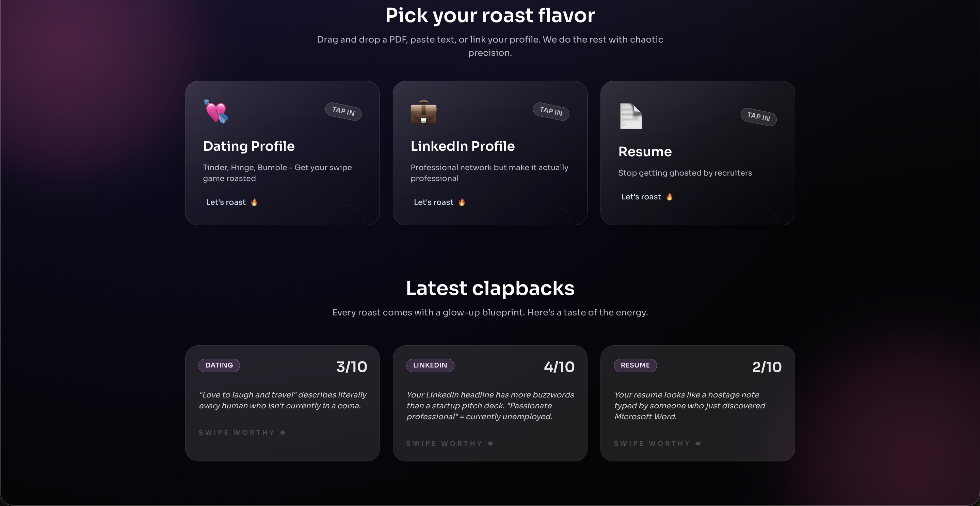The height and width of the screenshot is (506, 980).
Task: Select the briefcase icon on LinkedIn card
Action: (423, 113)
